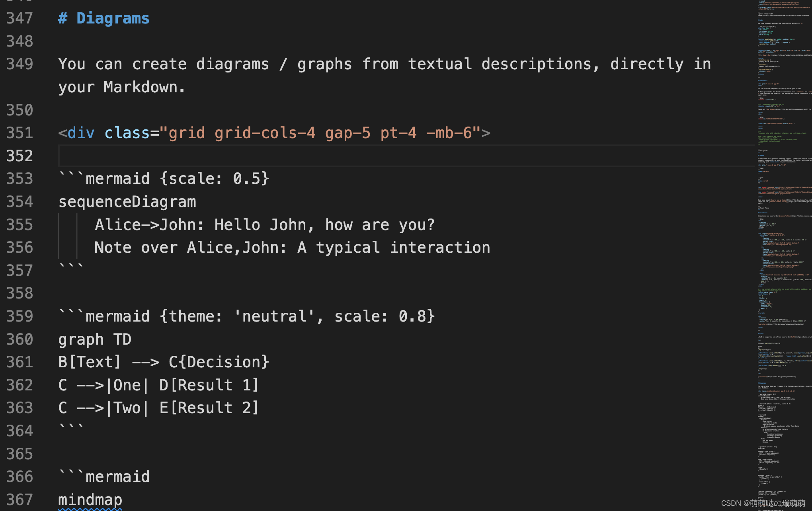This screenshot has width=812, height=511.
Task: Click the underlined 'mindmap' word
Action: [x=90, y=500]
